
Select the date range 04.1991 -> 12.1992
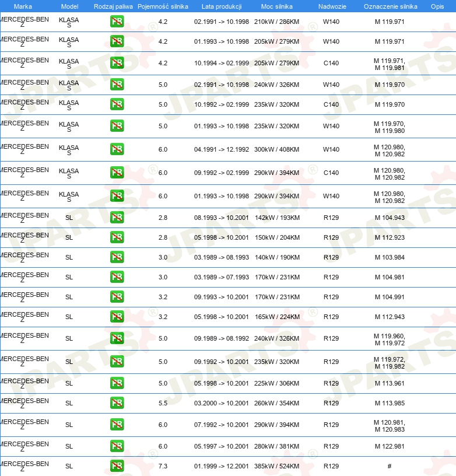(222, 149)
